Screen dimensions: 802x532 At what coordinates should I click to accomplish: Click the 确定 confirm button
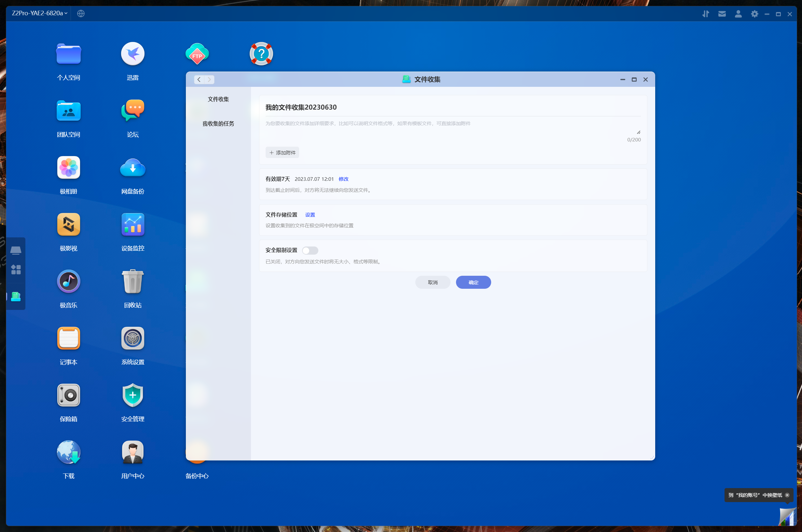[473, 282]
